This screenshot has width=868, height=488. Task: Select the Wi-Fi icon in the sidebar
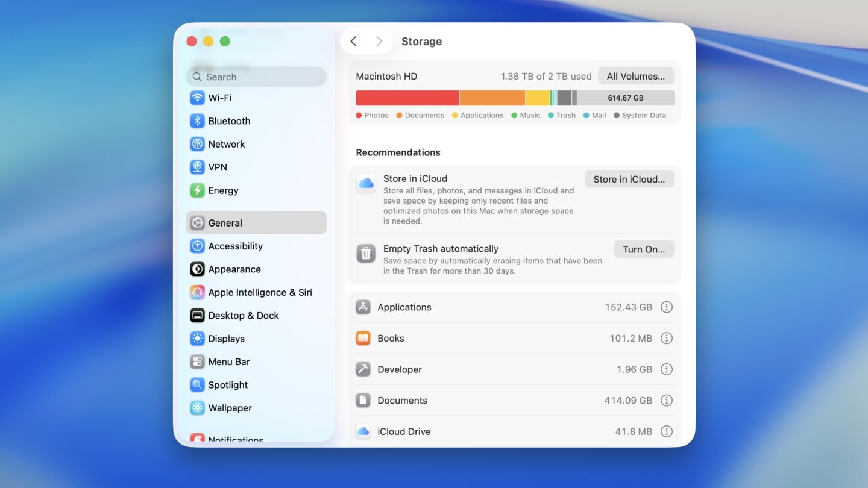coord(197,98)
